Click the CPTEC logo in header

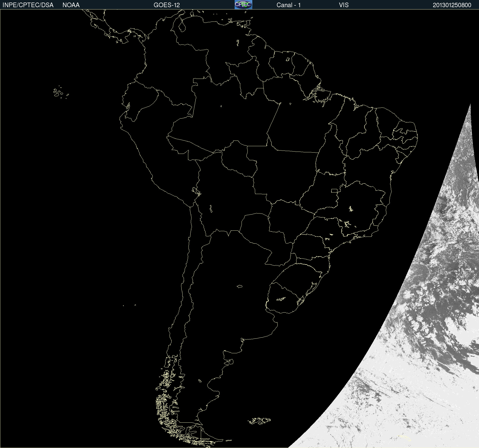243,5
